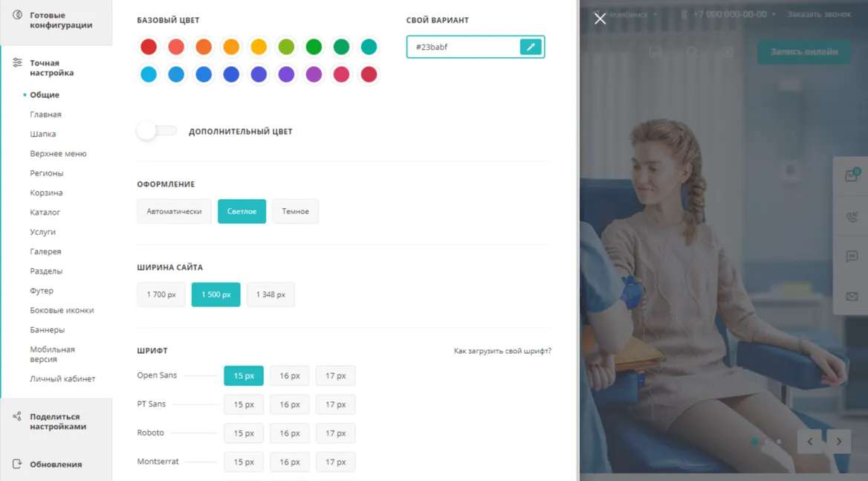Open the Боковые иконки section
This screenshot has width=868, height=481.
pos(62,310)
